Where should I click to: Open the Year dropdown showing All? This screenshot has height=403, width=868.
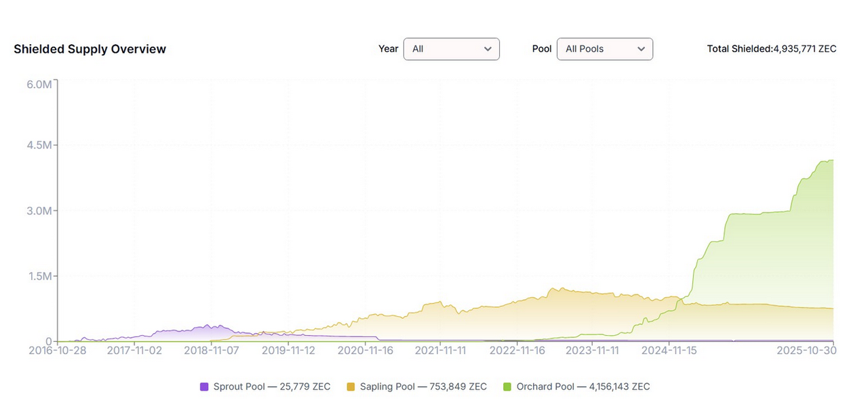(450, 49)
